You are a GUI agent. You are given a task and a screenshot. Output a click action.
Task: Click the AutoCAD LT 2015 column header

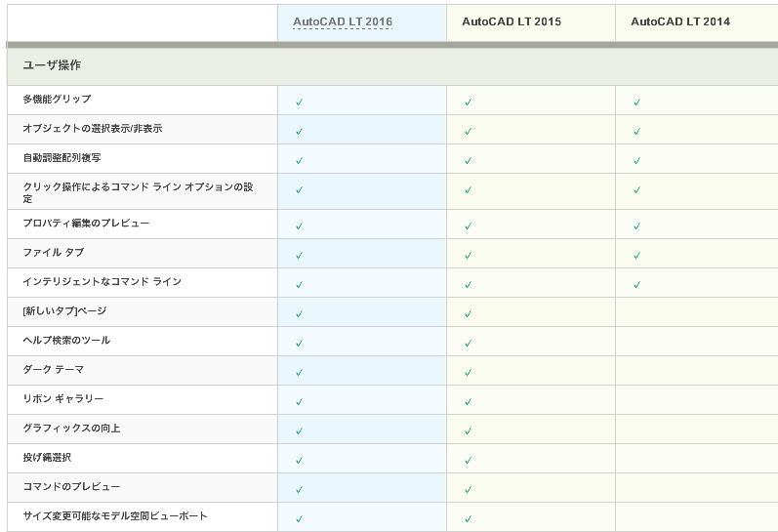click(512, 21)
